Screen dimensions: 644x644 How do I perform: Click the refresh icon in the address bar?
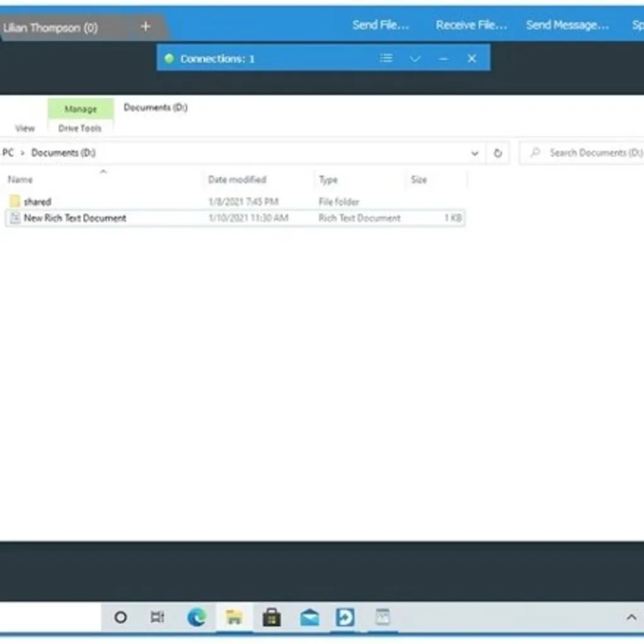497,152
